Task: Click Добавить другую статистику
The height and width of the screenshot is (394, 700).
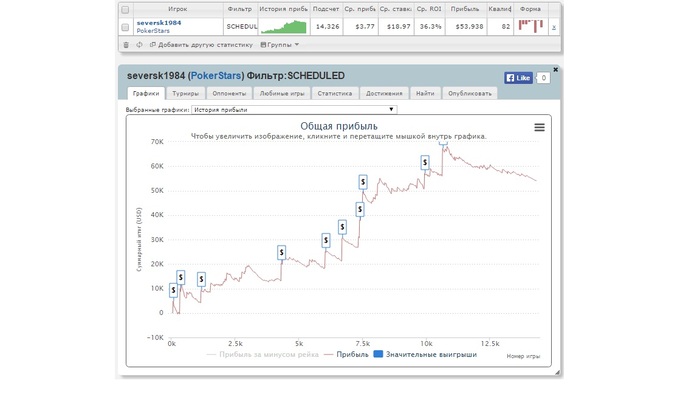Action: (x=201, y=45)
